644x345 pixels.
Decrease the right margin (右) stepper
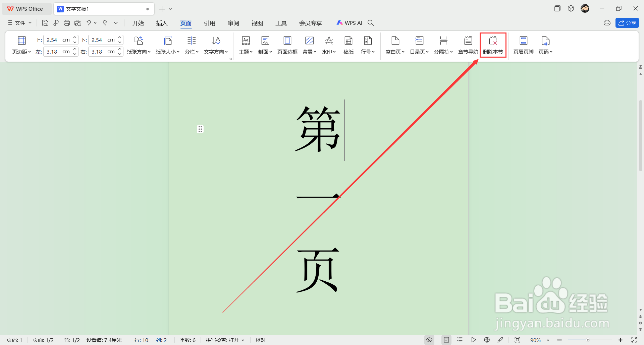(120, 54)
